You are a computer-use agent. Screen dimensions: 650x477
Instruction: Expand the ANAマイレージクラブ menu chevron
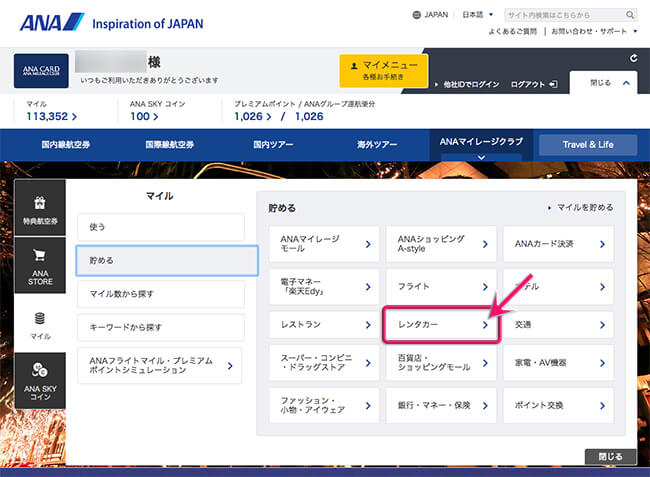pyautogui.click(x=481, y=157)
